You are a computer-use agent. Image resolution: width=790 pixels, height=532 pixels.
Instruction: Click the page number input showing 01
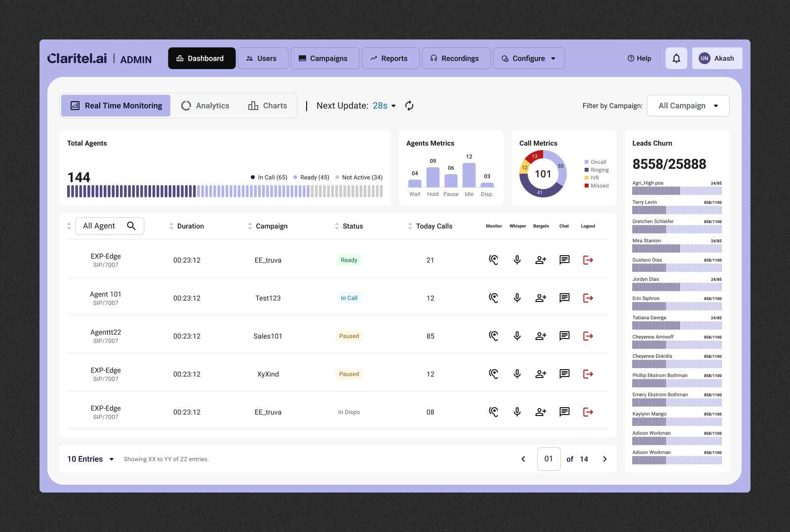pyautogui.click(x=549, y=459)
